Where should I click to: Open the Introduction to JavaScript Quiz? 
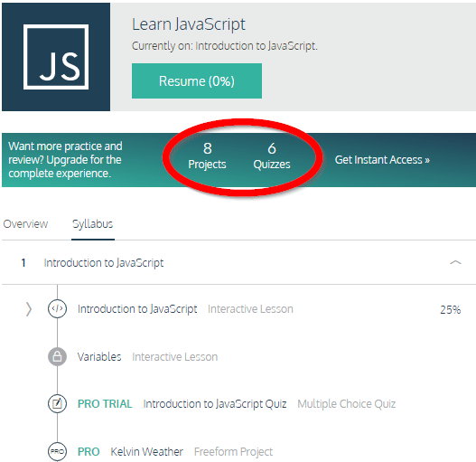(215, 404)
